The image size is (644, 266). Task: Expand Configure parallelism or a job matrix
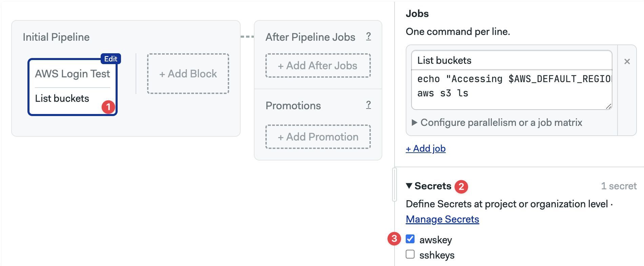[497, 122]
